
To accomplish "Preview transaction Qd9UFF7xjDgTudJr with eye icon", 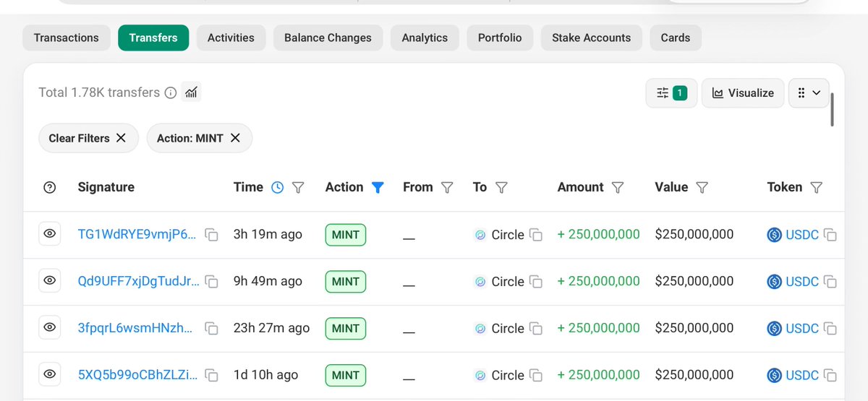I will point(50,281).
